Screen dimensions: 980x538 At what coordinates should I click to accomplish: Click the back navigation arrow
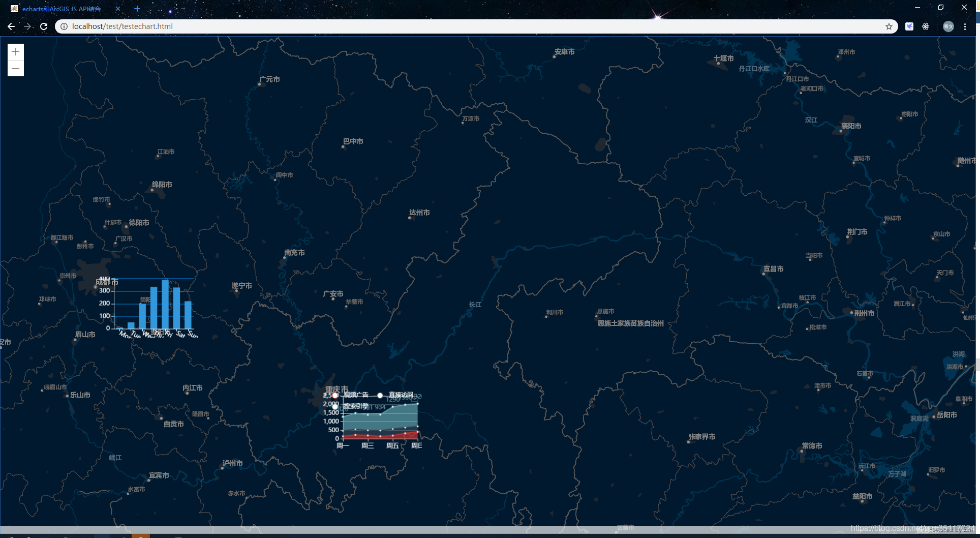[11, 26]
